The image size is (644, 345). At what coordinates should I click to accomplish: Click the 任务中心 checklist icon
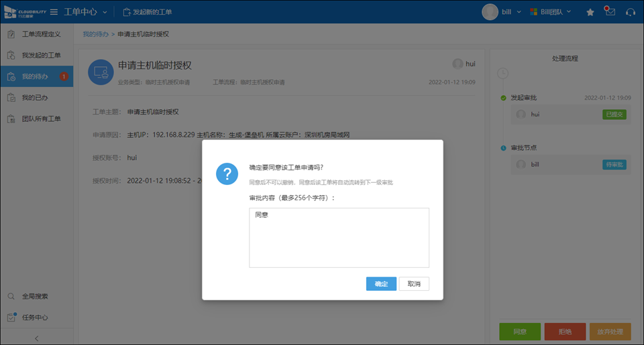pos(11,317)
